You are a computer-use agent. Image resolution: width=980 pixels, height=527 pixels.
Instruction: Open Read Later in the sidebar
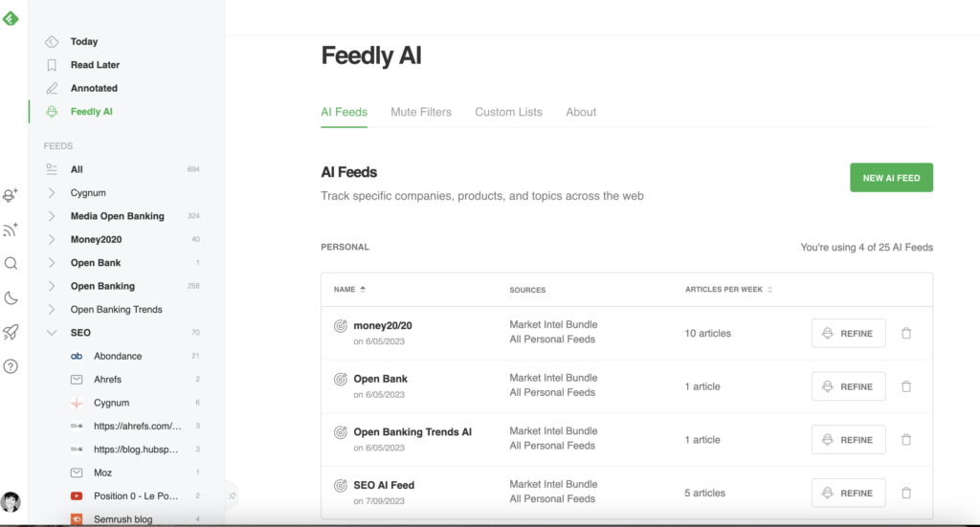point(95,65)
